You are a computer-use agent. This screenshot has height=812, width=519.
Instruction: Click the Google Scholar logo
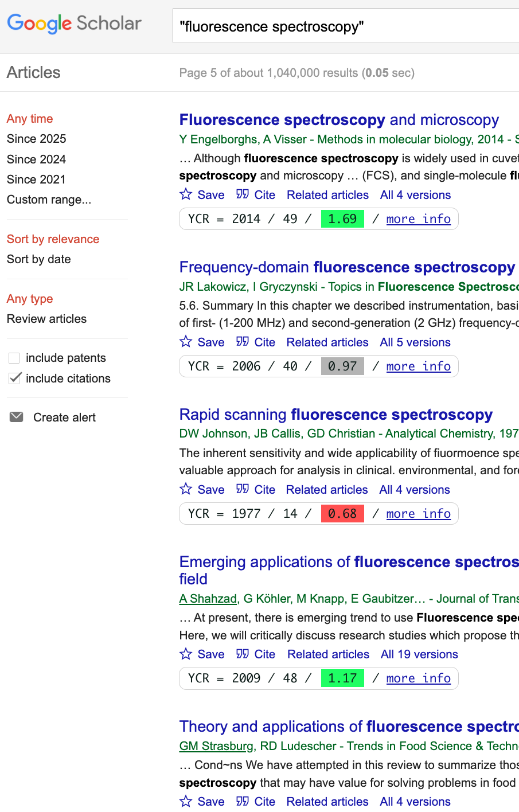(x=74, y=24)
